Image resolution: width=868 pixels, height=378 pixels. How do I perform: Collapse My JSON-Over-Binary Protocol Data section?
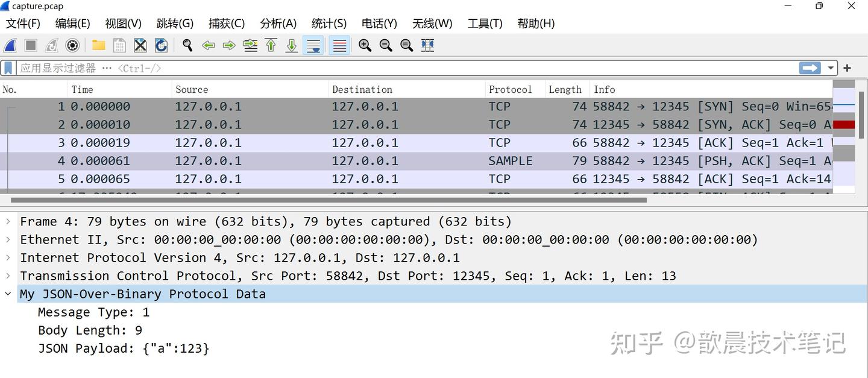(8, 294)
